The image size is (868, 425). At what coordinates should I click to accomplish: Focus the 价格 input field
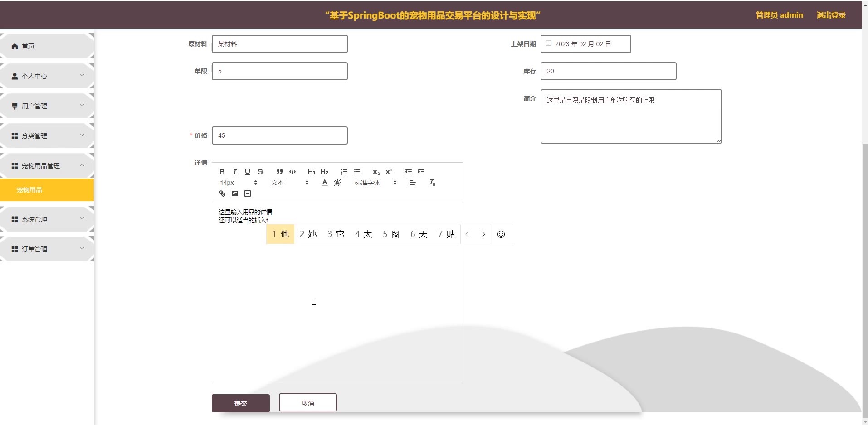pos(280,135)
